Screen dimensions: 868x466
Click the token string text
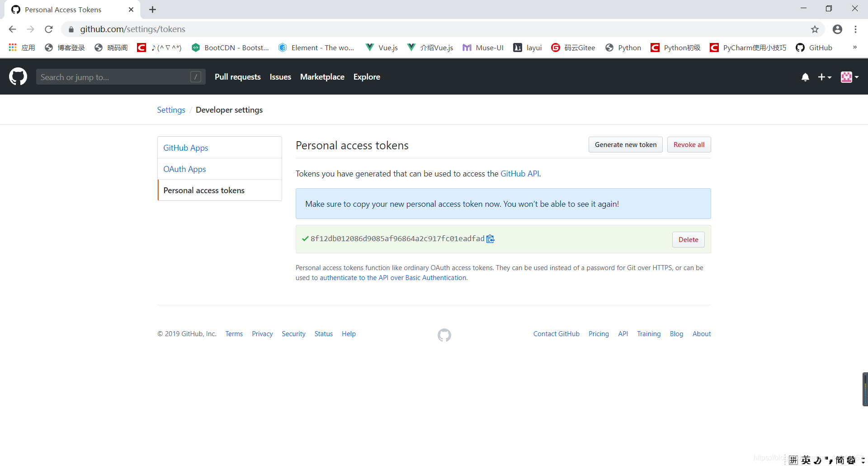click(397, 239)
